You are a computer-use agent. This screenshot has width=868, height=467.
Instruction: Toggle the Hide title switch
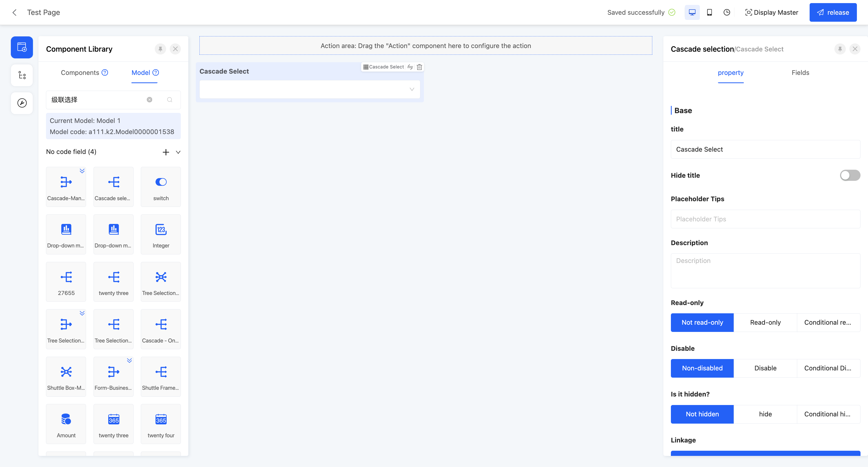[x=849, y=175]
